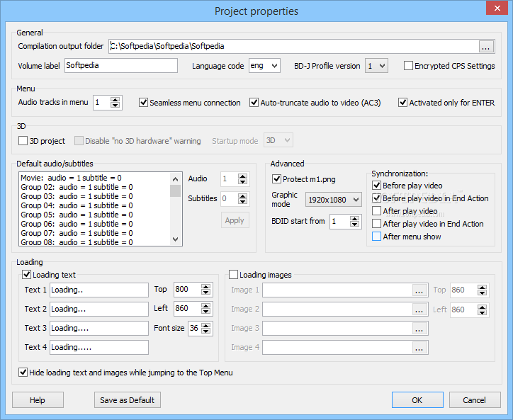Confirm with OK button
The width and height of the screenshot is (513, 420).
point(417,400)
